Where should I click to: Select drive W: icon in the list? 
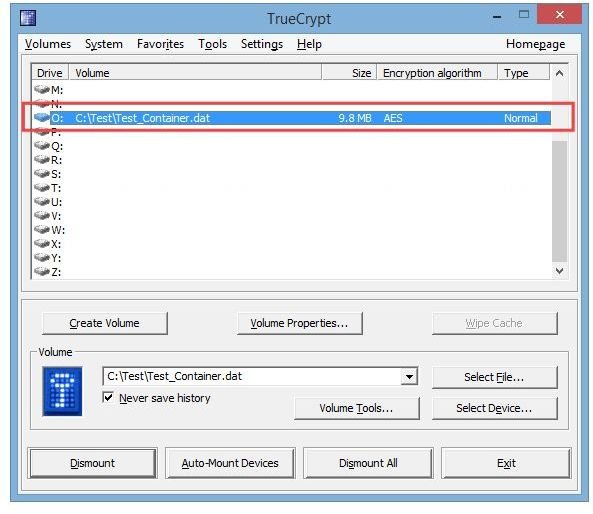42,230
